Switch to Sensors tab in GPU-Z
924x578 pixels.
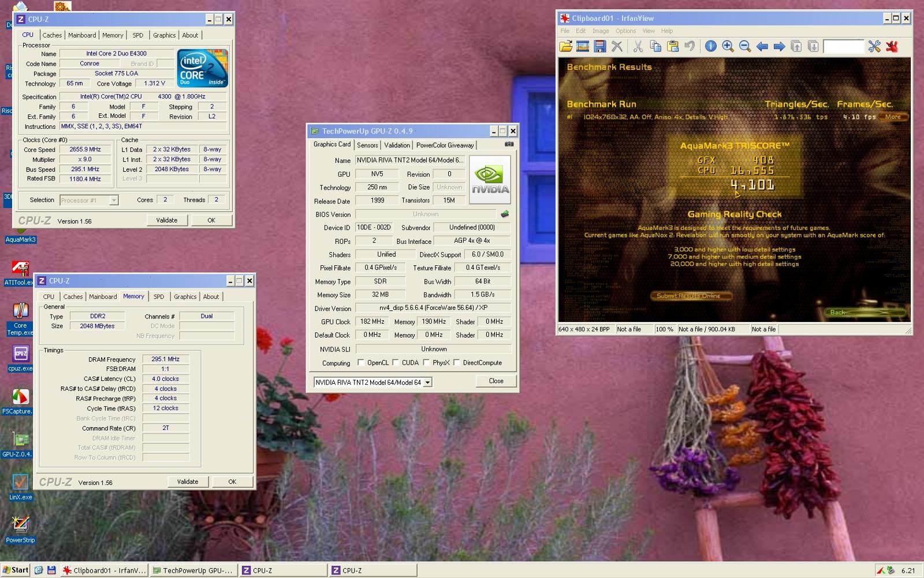coord(367,145)
